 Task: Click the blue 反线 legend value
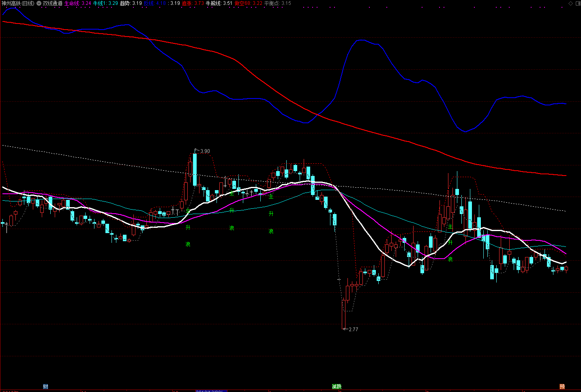[x=155, y=3]
